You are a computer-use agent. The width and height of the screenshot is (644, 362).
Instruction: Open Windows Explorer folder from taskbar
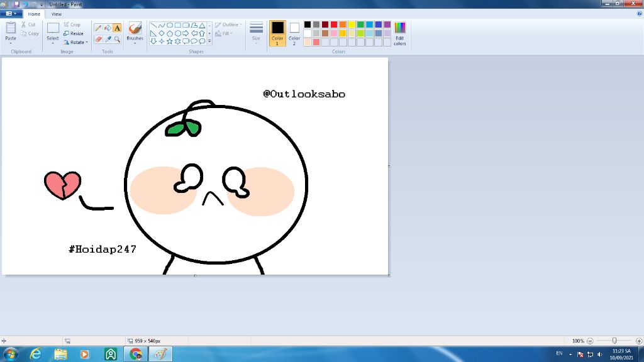tap(60, 354)
